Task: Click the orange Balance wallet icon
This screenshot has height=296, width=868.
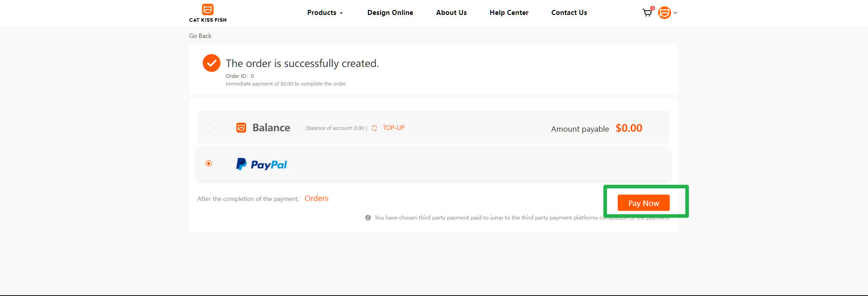Action: tap(241, 128)
